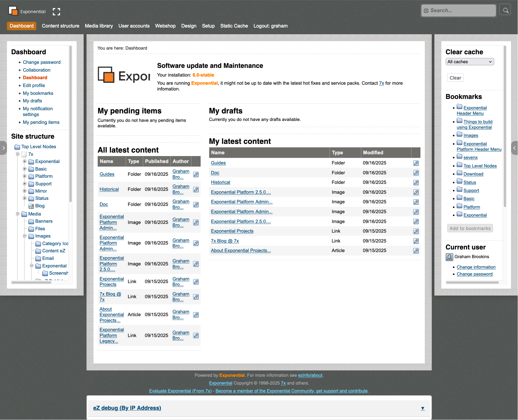Click the fullscreen toggle icon in header
The height and width of the screenshot is (420, 518).
pos(56,12)
